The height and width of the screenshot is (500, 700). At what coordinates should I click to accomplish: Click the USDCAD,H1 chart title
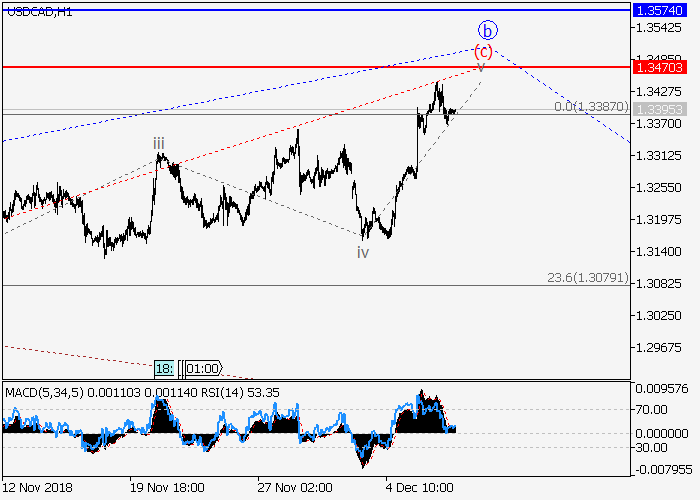40,12
